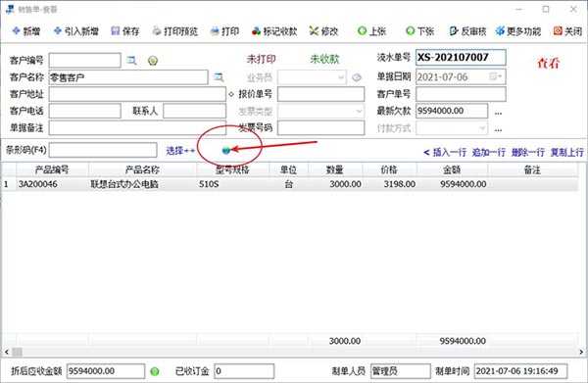Click the 最新欠款 field showing 9594000.00
588x383 pixels.
point(452,111)
